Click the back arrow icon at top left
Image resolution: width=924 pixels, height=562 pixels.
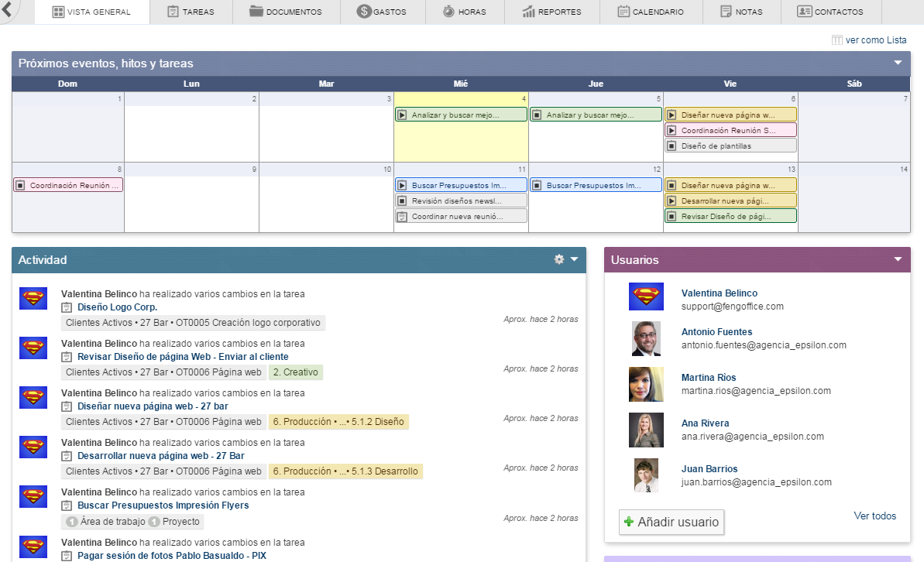pyautogui.click(x=7, y=11)
